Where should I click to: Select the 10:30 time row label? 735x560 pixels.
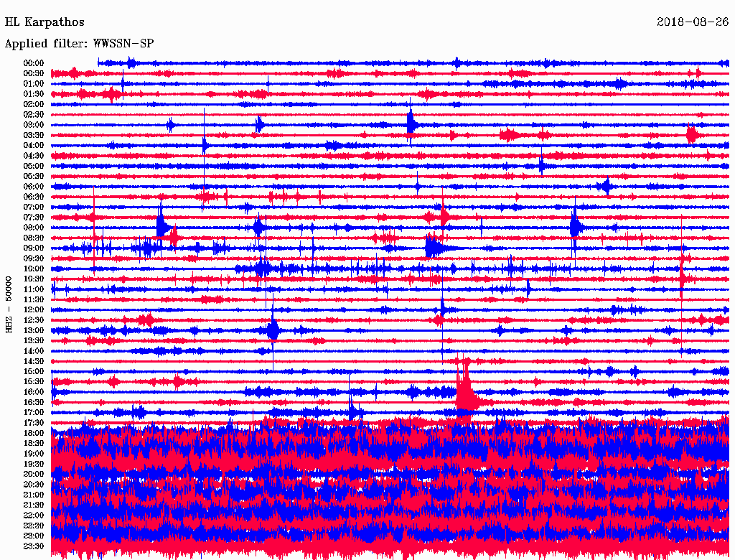[34, 279]
